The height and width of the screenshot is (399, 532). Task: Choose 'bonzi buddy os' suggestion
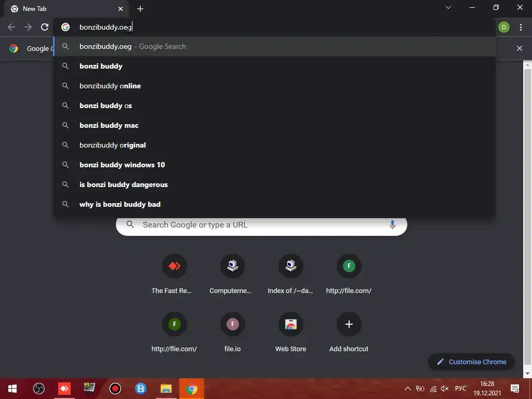(274, 105)
